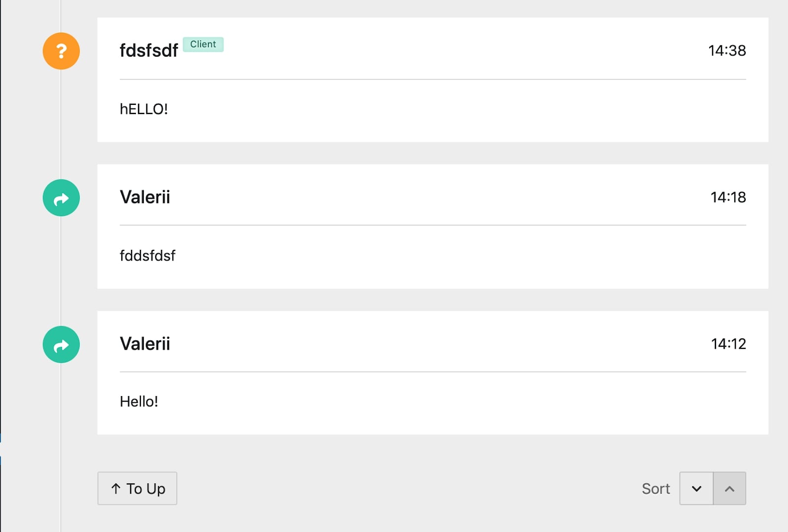Click the 14:12 timestamp
The image size is (788, 532).
point(728,344)
